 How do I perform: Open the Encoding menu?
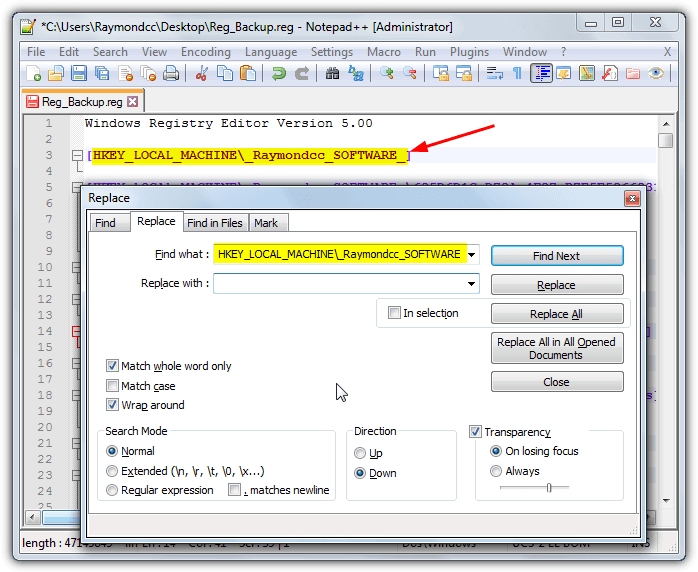pyautogui.click(x=206, y=52)
